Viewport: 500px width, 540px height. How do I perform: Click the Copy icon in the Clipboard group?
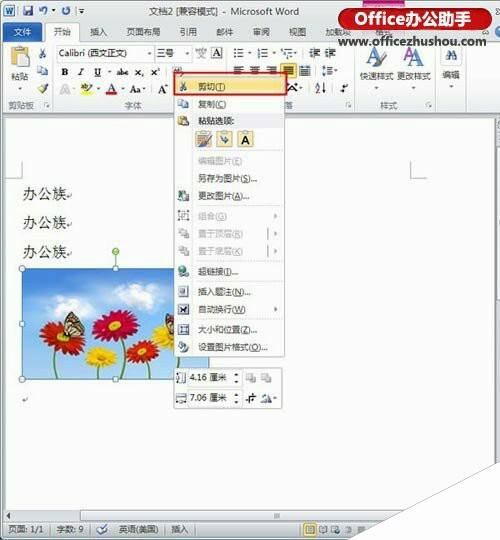coord(42,71)
